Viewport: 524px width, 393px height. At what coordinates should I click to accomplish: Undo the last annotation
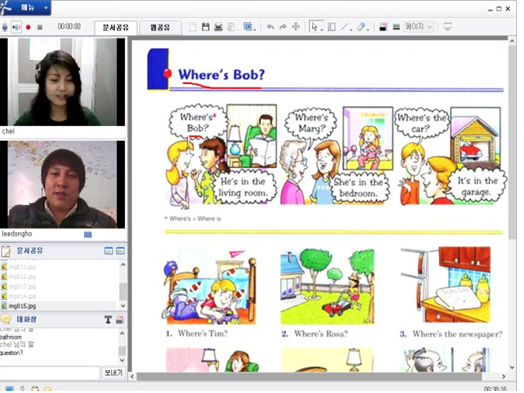[270, 27]
